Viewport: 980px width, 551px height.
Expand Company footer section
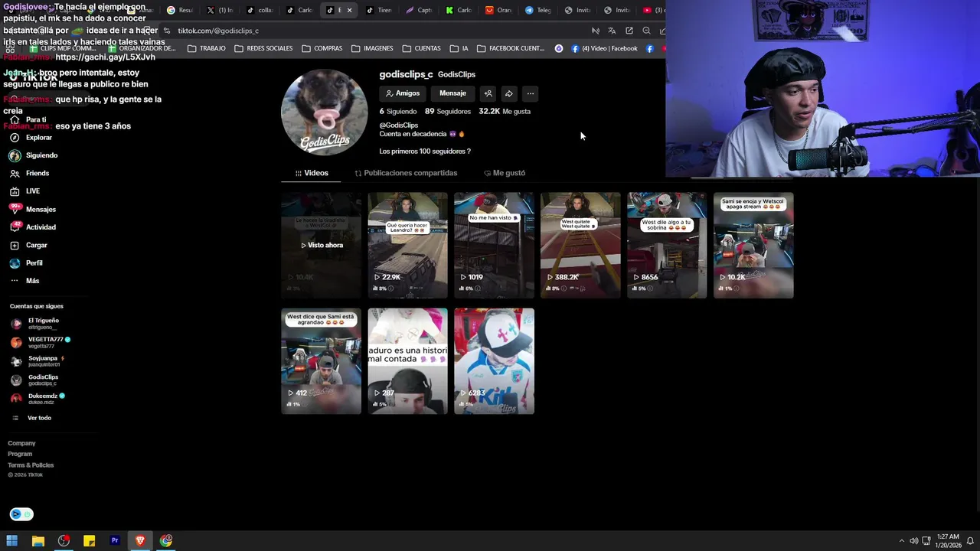pyautogui.click(x=21, y=443)
